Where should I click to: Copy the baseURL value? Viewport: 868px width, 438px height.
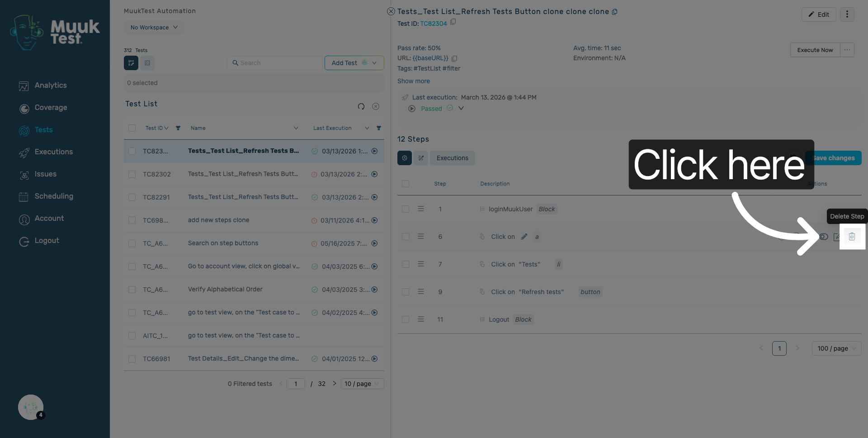pyautogui.click(x=454, y=58)
